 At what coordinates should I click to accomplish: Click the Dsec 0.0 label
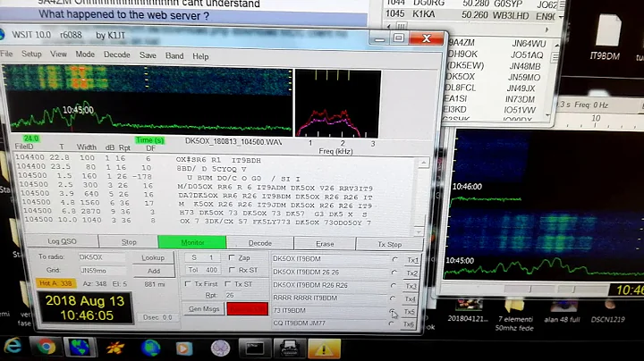coord(157,317)
